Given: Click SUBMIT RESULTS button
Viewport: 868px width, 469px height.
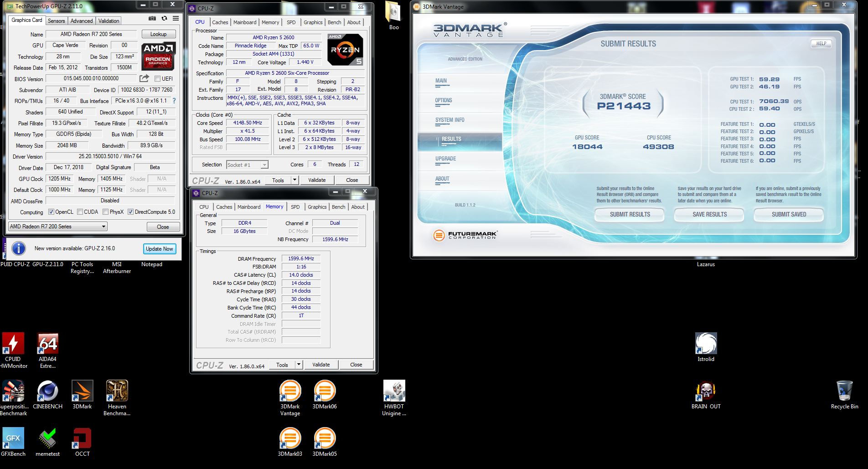Looking at the screenshot, I should coord(630,214).
